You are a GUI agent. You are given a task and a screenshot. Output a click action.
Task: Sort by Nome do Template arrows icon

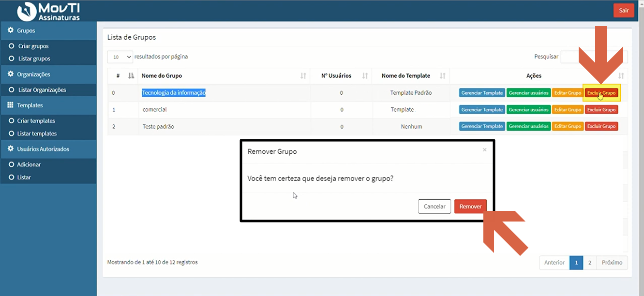tap(443, 76)
